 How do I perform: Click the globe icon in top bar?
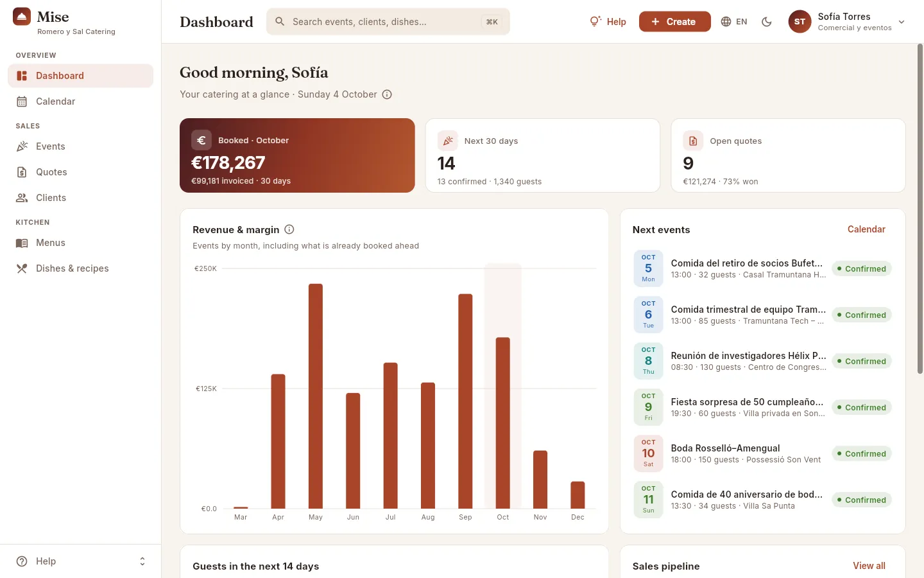coord(726,22)
